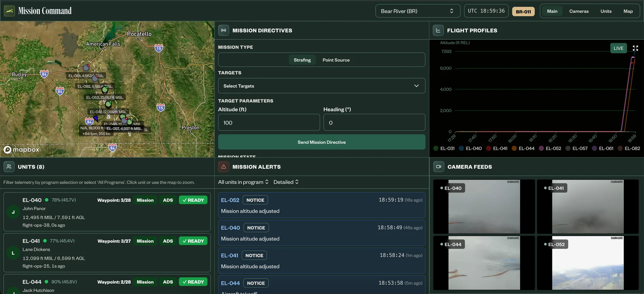Click Pocatello label on the map

point(139,34)
